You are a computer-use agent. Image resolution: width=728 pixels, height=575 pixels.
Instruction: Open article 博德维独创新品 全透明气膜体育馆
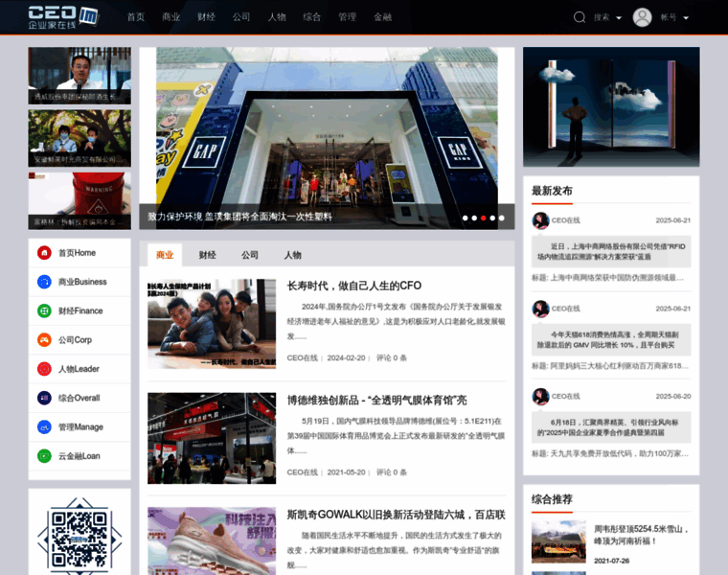click(377, 401)
